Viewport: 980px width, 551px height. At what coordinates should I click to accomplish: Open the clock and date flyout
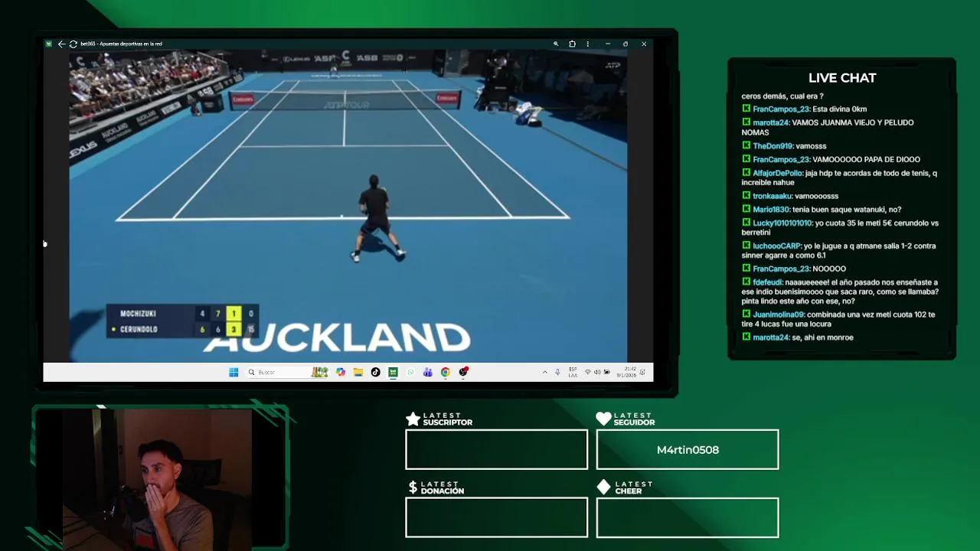click(626, 372)
